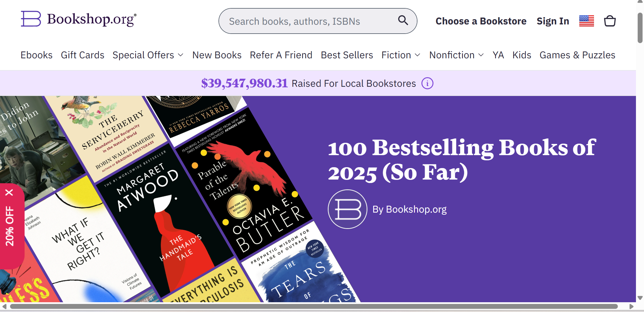Click the Bookshop.org logo icon

pos(31,19)
